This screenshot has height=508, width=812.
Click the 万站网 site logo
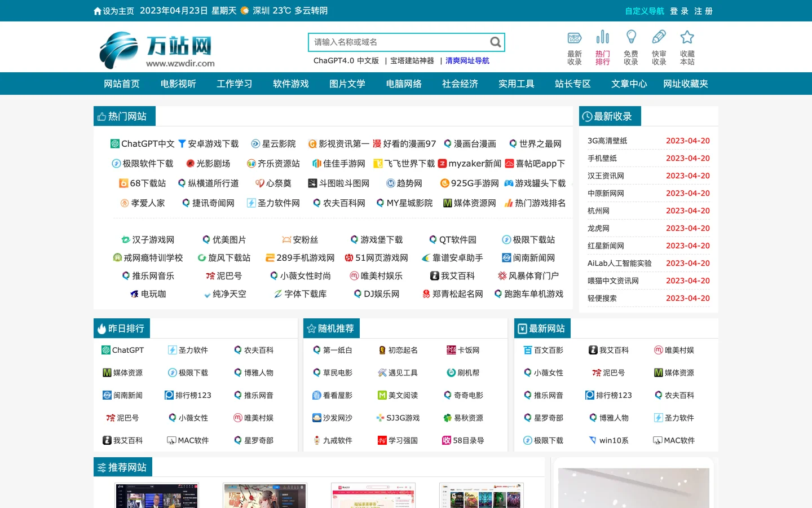click(x=157, y=50)
